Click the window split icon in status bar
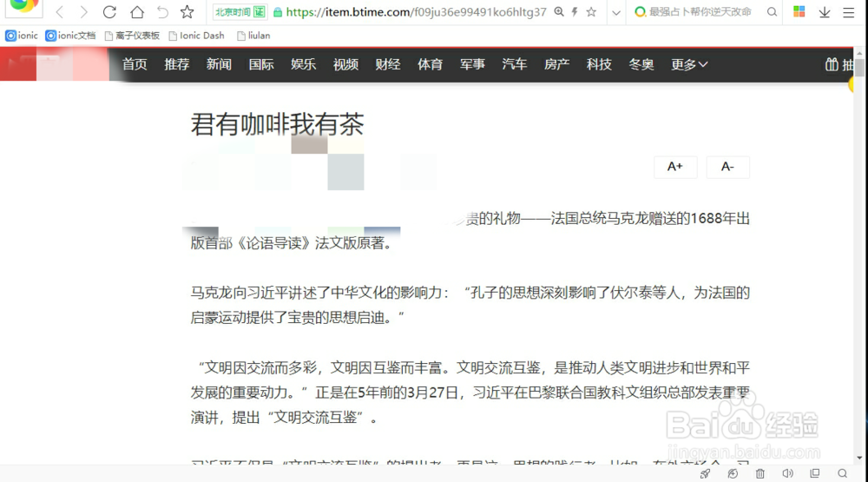Screen dimensions: 868x482 (815, 473)
